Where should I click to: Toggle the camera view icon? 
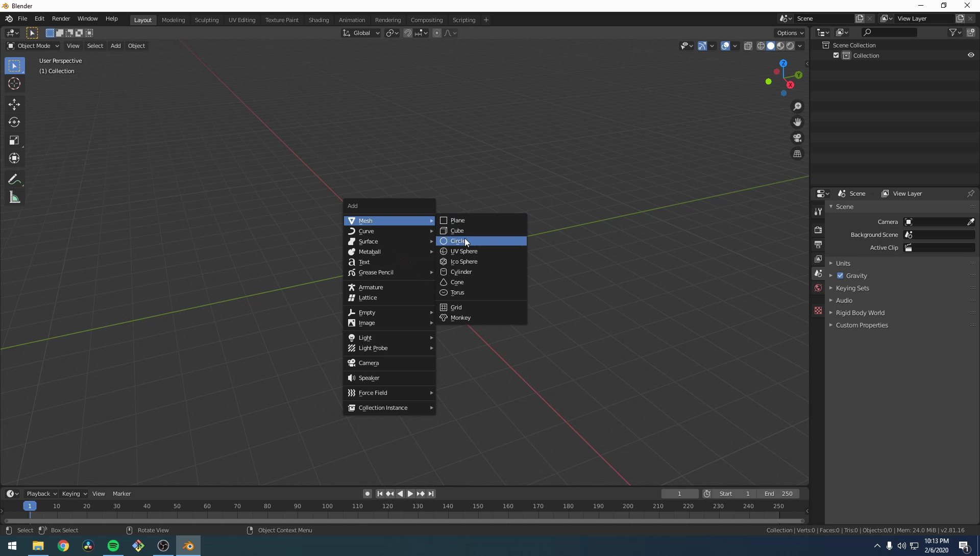[797, 138]
